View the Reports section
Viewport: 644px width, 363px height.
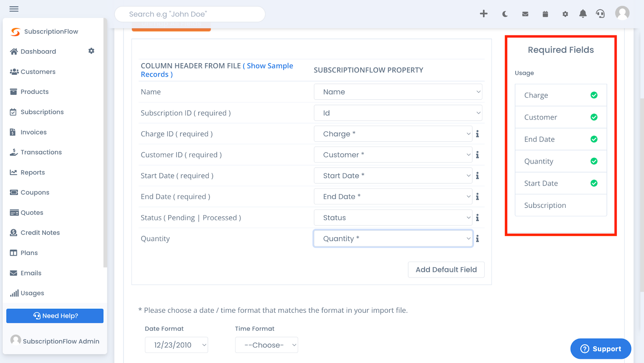click(x=33, y=172)
